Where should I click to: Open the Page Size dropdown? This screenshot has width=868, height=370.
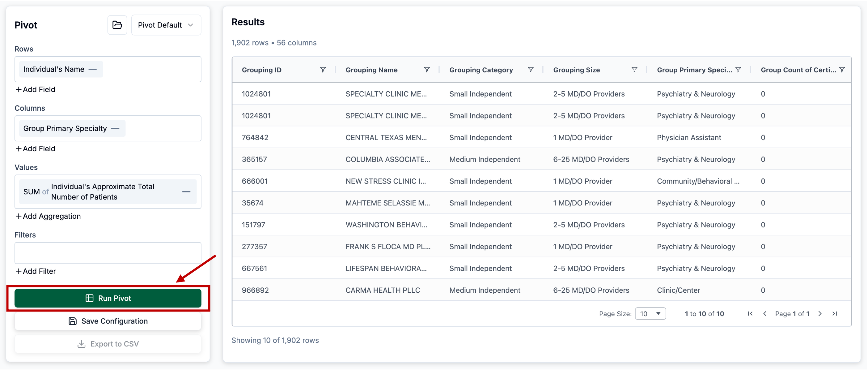point(650,314)
